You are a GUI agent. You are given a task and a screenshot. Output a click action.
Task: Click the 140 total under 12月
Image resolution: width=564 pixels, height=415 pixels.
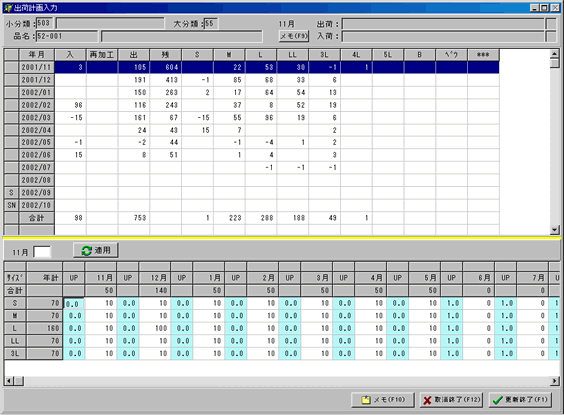(155, 291)
